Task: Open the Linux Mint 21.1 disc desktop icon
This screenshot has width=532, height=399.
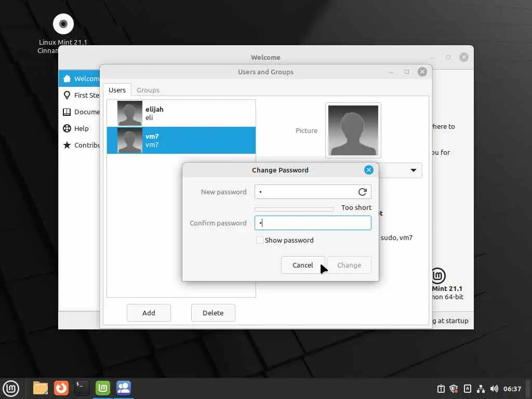Action: (x=63, y=24)
